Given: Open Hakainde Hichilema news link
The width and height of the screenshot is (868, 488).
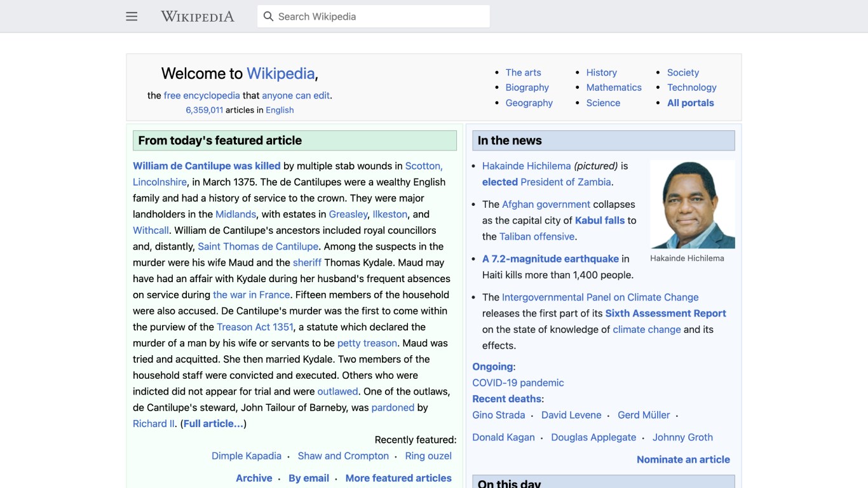Looking at the screenshot, I should pyautogui.click(x=527, y=166).
